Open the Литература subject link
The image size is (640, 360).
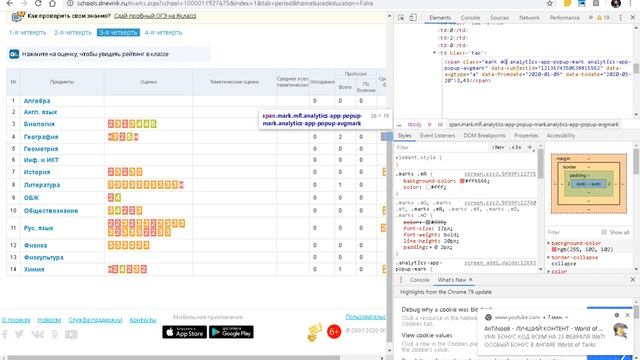(x=42, y=185)
